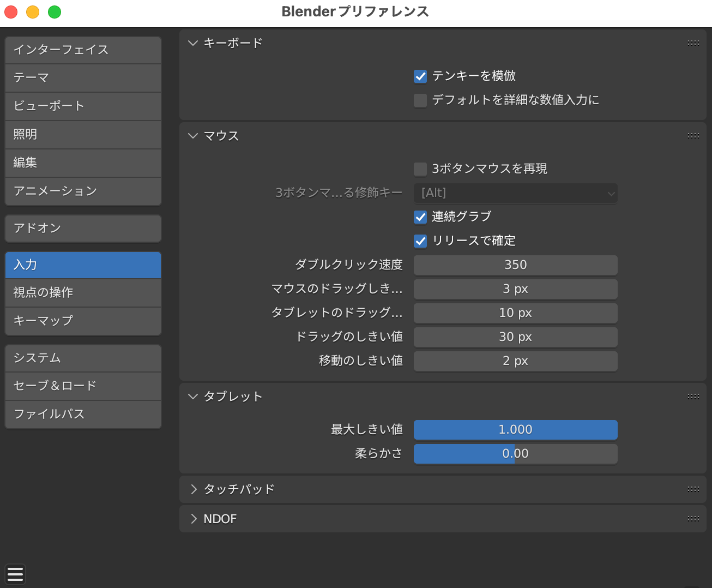712x588 pixels.
Task: Select the 入力 preferences tab
Action: tap(83, 265)
